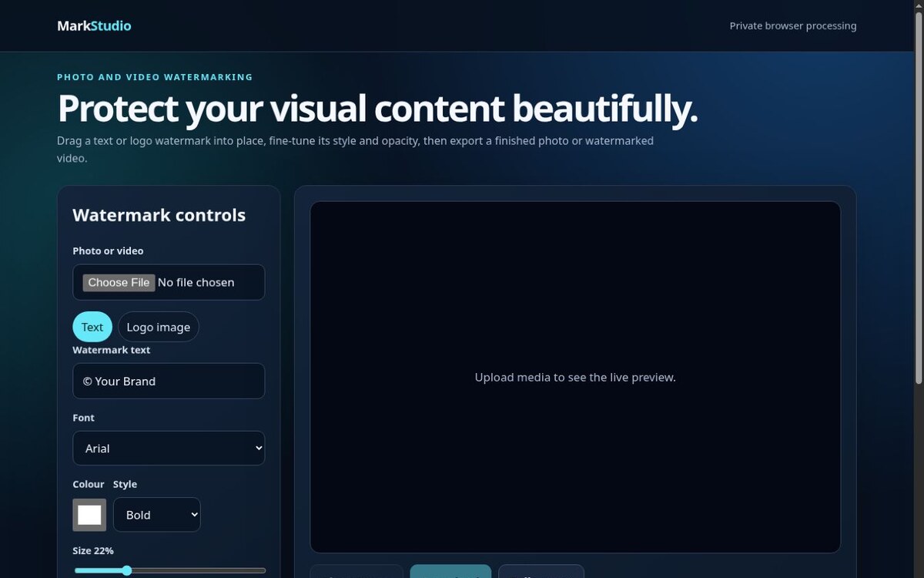Image resolution: width=924 pixels, height=578 pixels.
Task: Click the Watermark text input field
Action: 169,381
